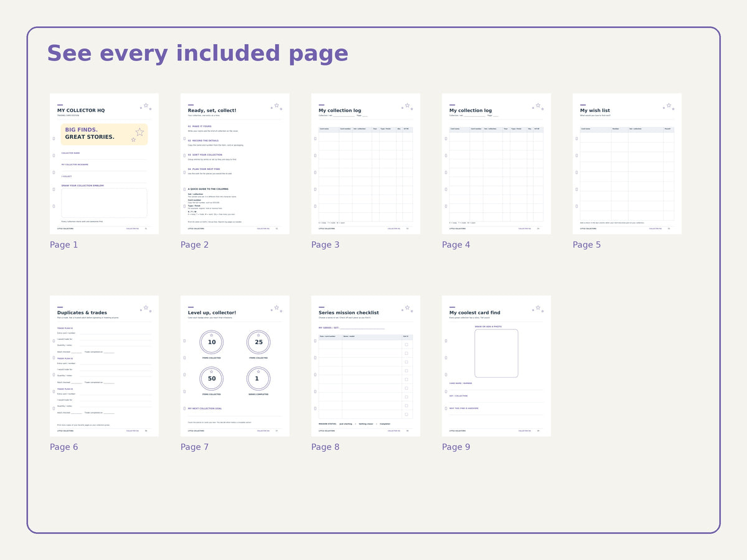The image size is (747, 560).
Task: Click the "Page 9" caption
Action: (456, 447)
